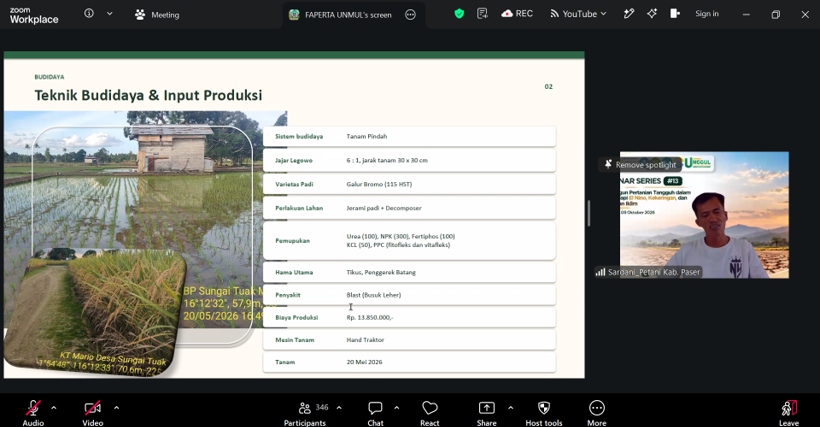Open the Participants panel
This screenshot has width=820, height=427.
point(305,412)
